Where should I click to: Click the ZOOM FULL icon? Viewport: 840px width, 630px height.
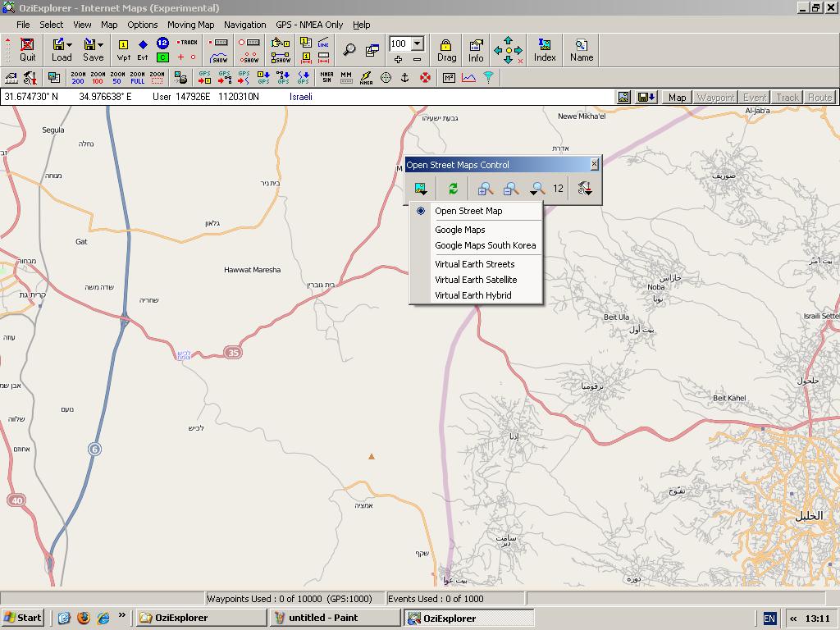(137, 78)
